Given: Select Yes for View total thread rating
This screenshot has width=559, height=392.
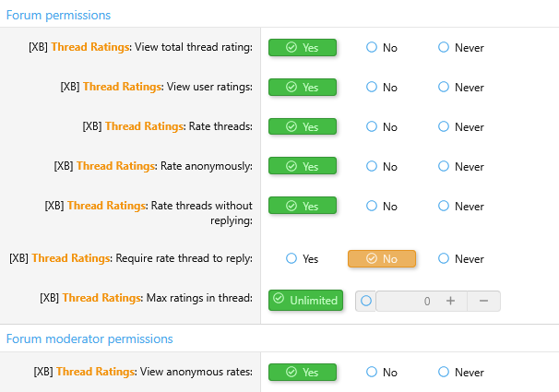Looking at the screenshot, I should pos(303,47).
